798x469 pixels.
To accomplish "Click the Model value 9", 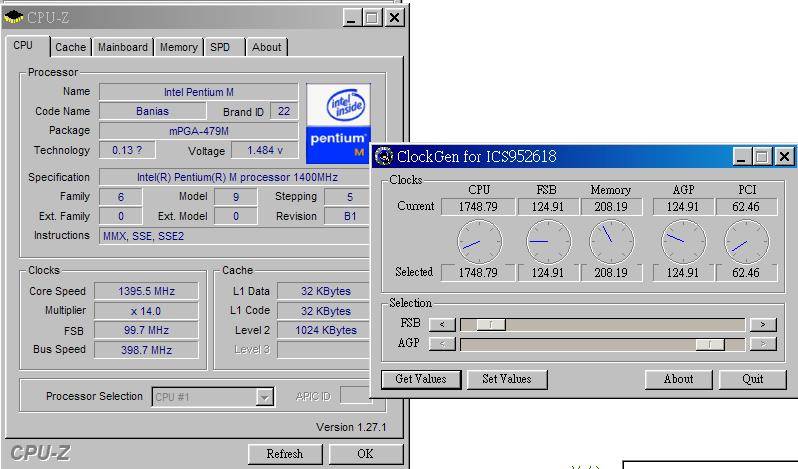I will pos(236,197).
